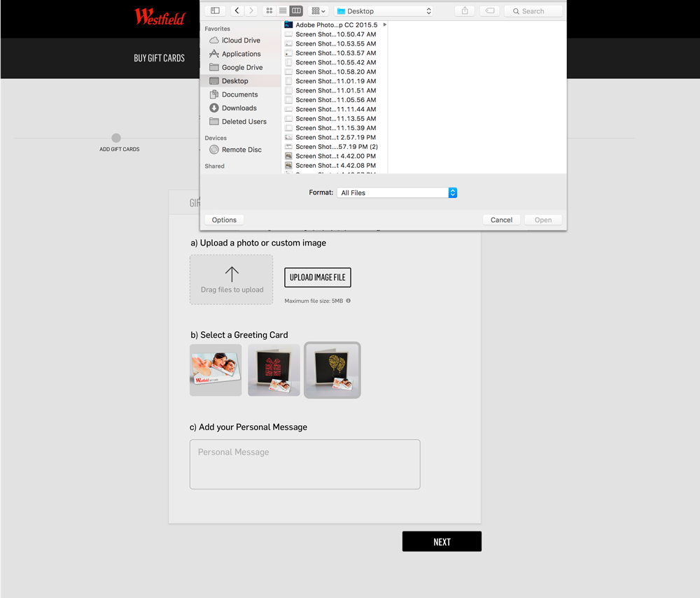Click the Westfield logo

[160, 17]
